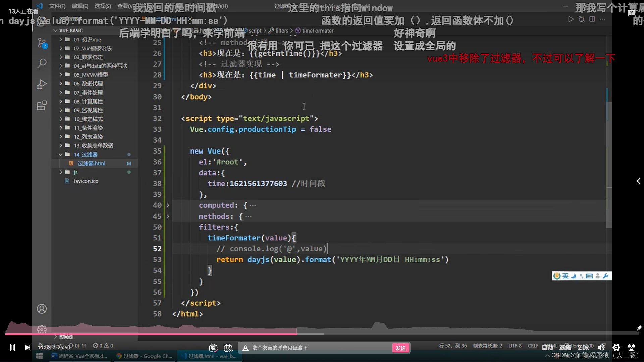644x362 pixels.
Task: Open the 选集 episode list
Action: tap(565, 347)
